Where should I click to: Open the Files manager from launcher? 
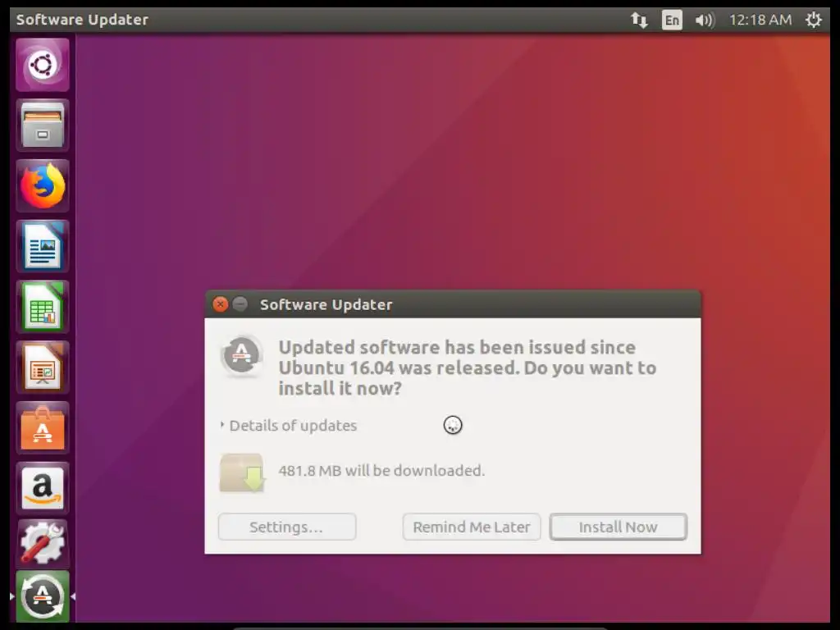(43, 126)
